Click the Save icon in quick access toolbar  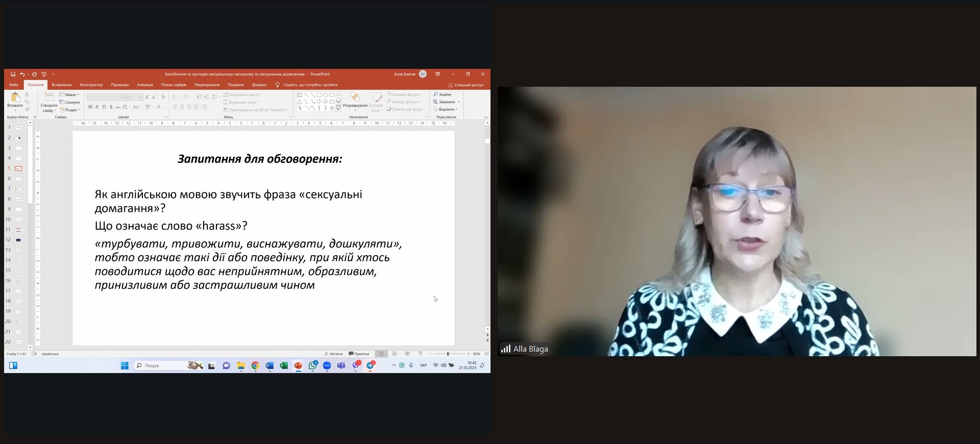(x=13, y=75)
